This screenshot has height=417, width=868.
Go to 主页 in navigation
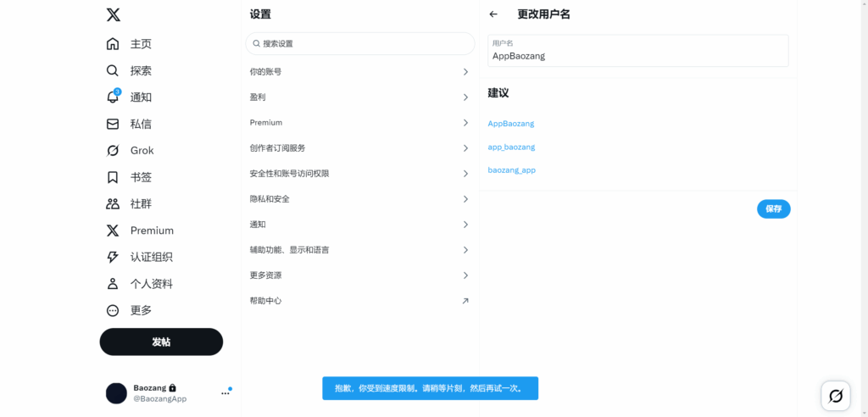point(141,44)
